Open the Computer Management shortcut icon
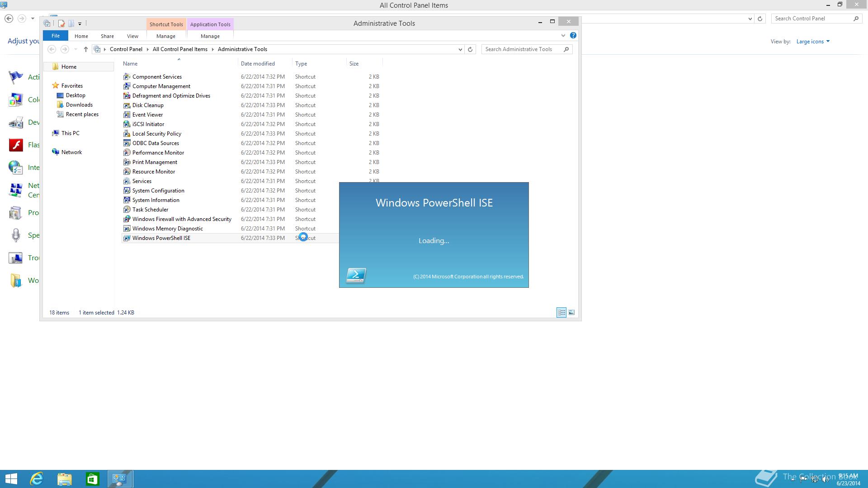The image size is (868, 488). (127, 86)
